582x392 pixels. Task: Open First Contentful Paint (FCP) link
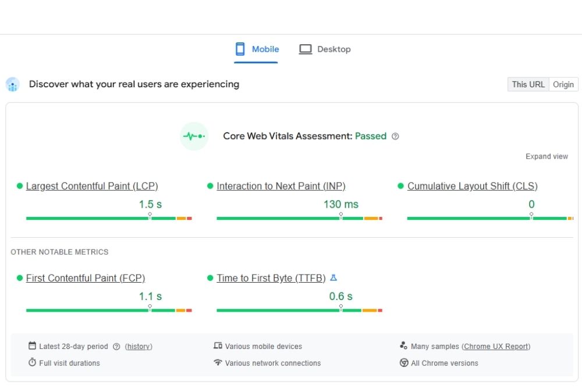(x=86, y=278)
